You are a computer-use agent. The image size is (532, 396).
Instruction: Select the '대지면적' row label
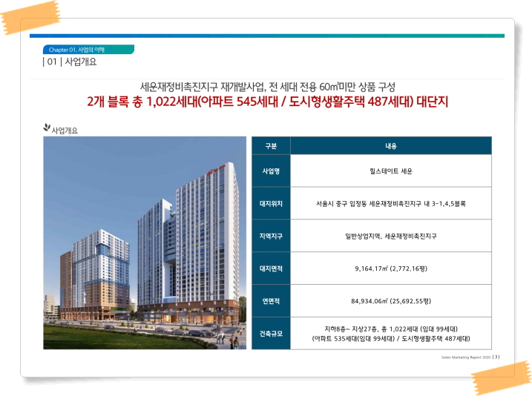click(x=271, y=268)
